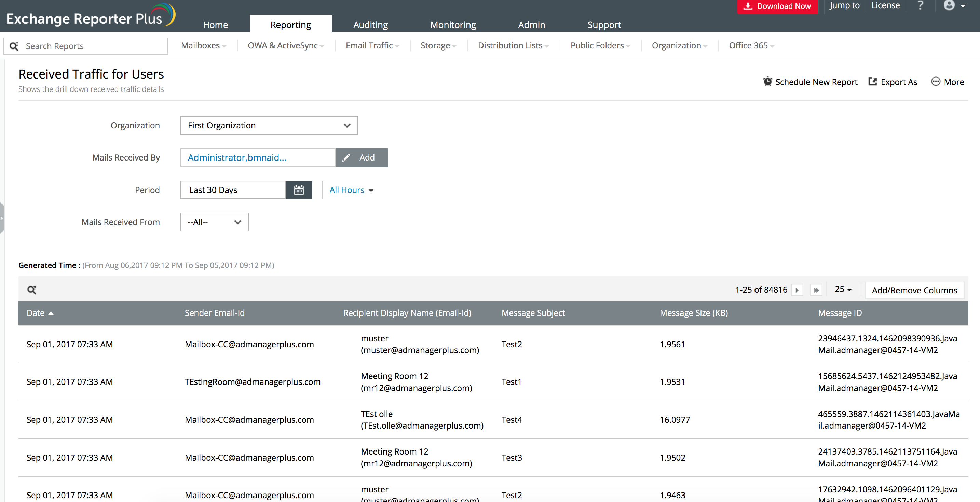
Task: Jump to last page of results
Action: 816,290
